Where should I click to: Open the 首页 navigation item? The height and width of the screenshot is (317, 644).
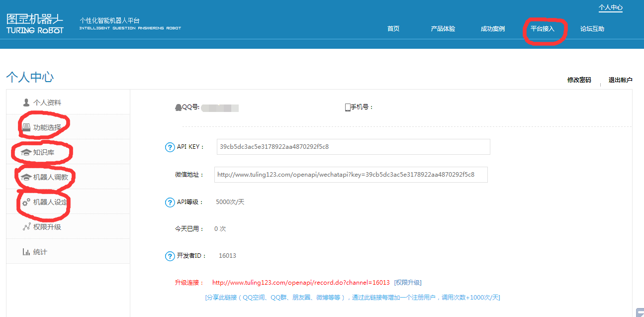coord(393,29)
